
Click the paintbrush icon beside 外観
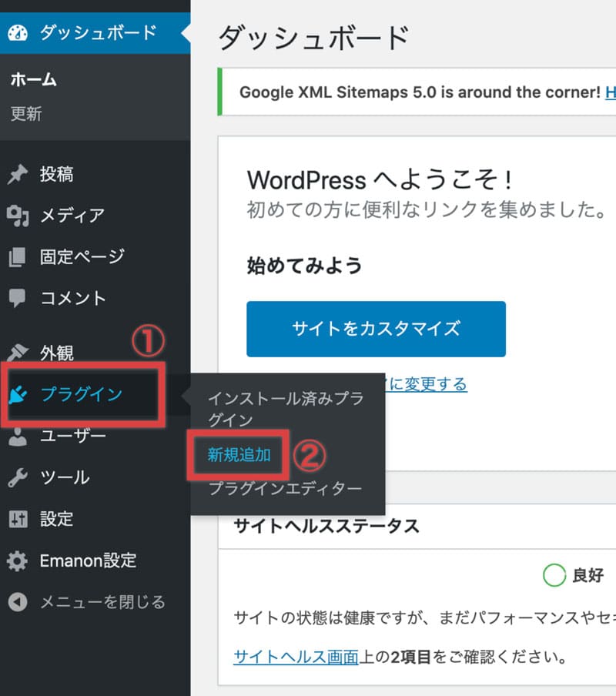(x=18, y=353)
